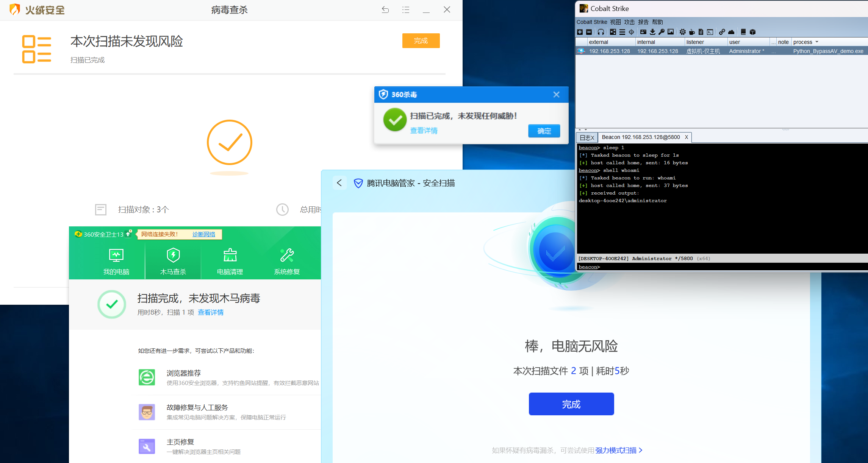Open the screenshots picture icon in Cobalt Strike
Screen dimensions: 868x463
tap(671, 32)
